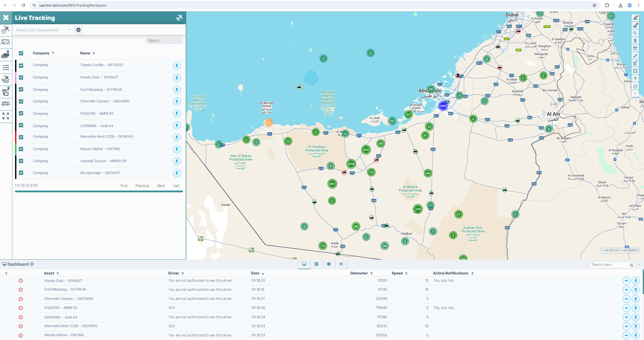
Task: Zoom in the map with plus button
Action: pyautogui.click(x=635, y=78)
